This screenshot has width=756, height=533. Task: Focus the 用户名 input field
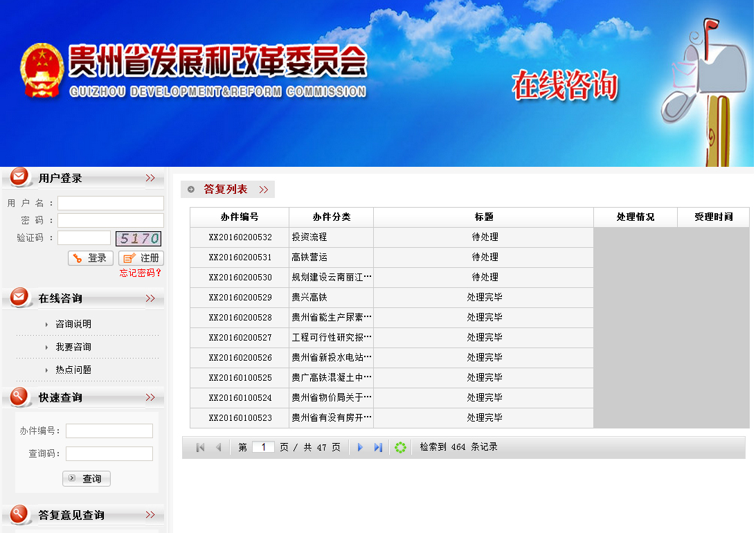click(111, 203)
